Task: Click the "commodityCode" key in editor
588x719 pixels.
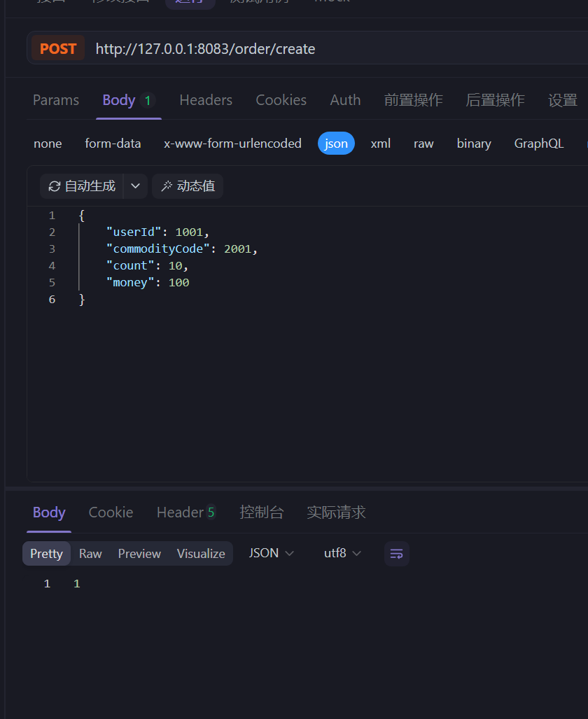Action: [x=157, y=249]
